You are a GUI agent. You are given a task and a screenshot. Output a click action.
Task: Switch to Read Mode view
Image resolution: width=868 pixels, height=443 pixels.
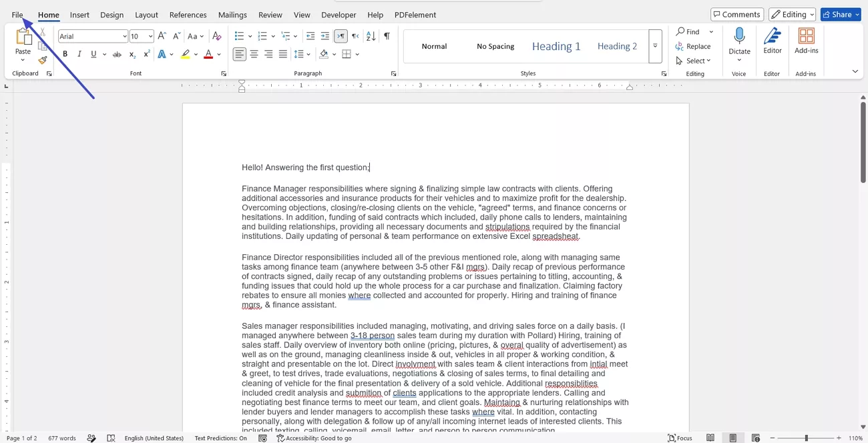pyautogui.click(x=710, y=438)
